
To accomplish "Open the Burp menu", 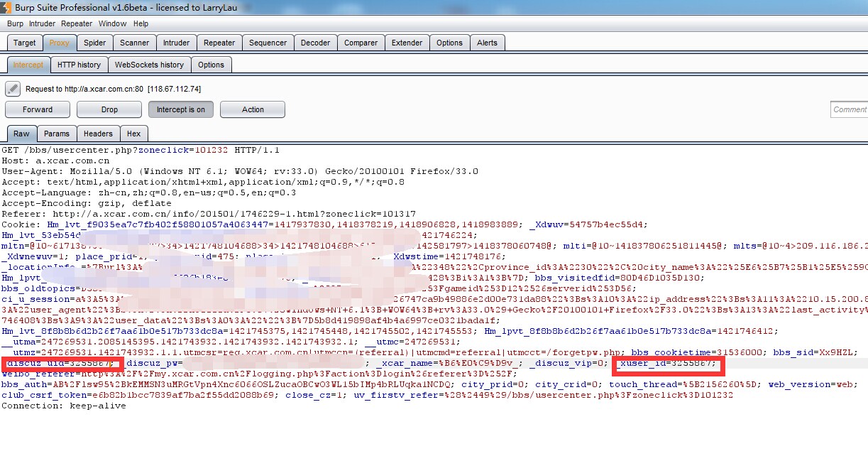I will (x=15, y=23).
